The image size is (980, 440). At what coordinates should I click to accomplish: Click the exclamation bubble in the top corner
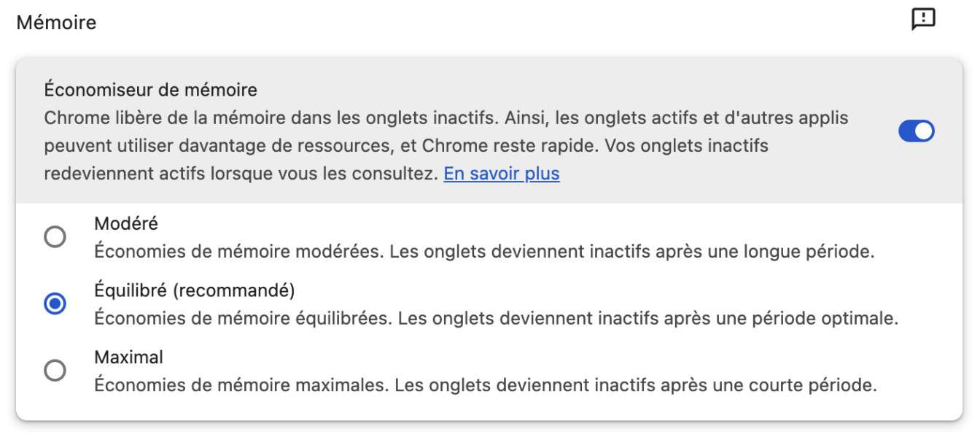[924, 20]
